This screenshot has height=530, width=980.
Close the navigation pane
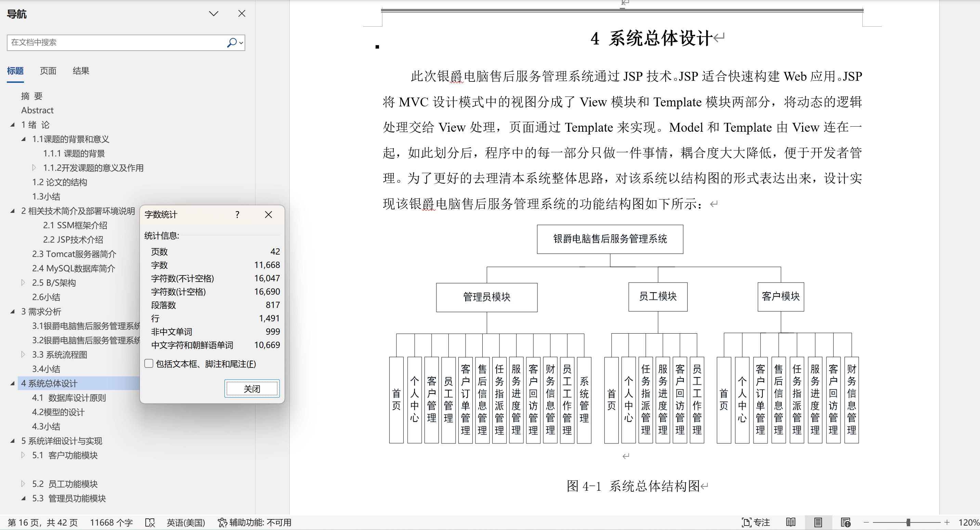tap(241, 14)
